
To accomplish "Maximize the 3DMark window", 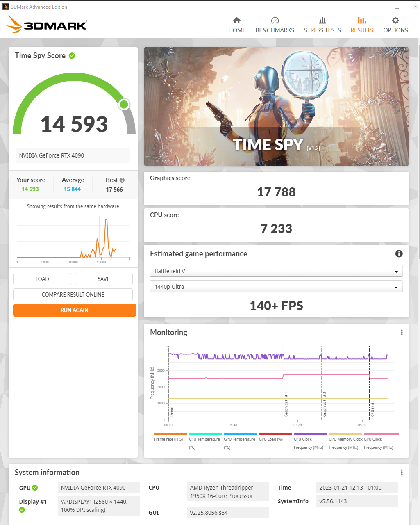I will [397, 7].
